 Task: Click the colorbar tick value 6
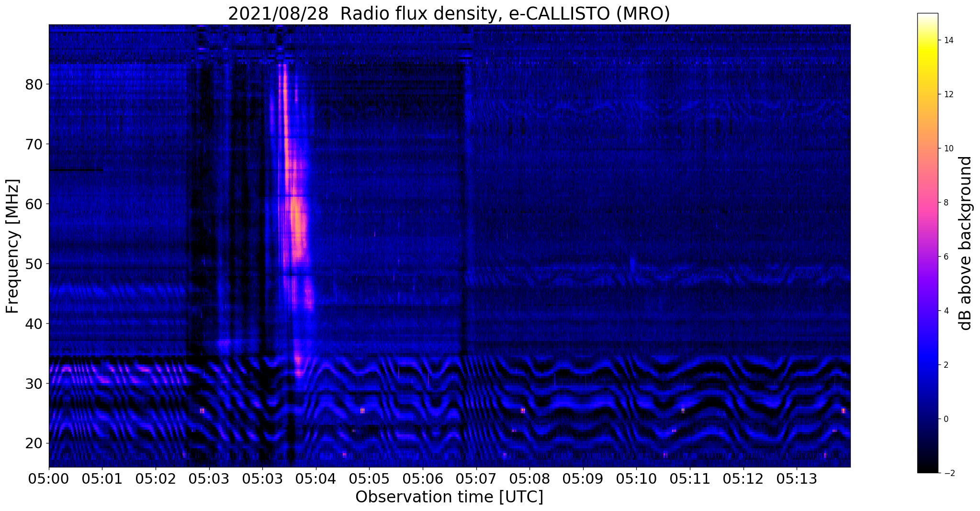pyautogui.click(x=946, y=257)
